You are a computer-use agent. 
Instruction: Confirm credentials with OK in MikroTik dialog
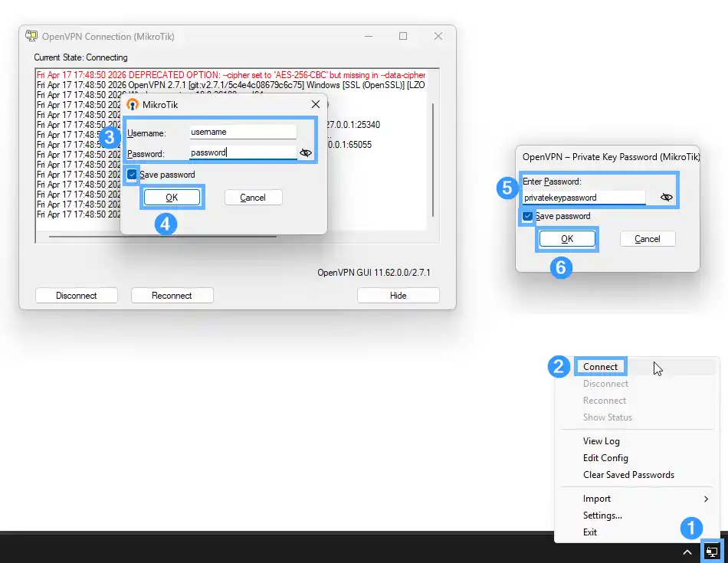click(172, 198)
